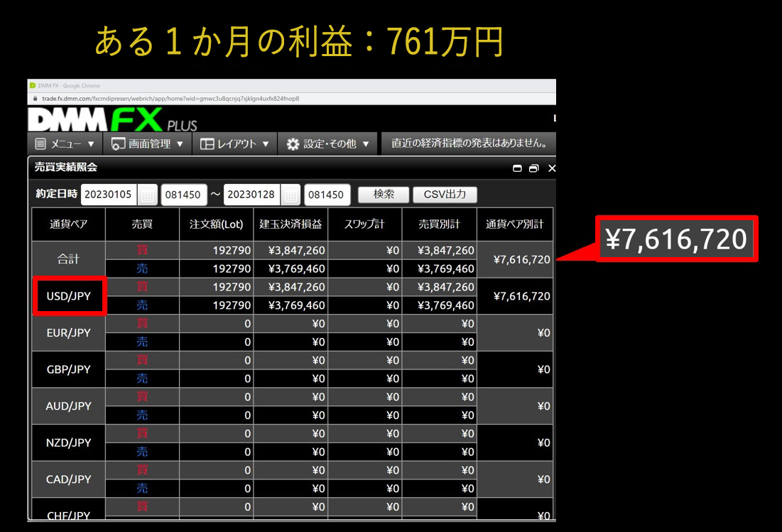Open the end date calendar picker icon
Screen dimensions: 782x532
(290, 195)
